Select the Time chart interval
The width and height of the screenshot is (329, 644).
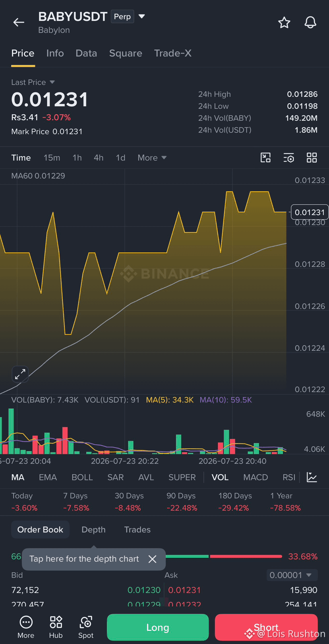[21, 158]
